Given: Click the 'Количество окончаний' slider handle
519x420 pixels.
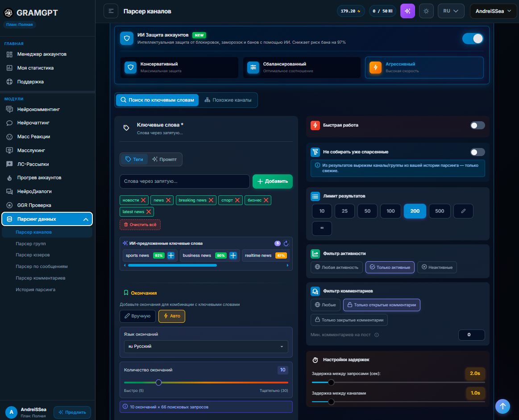Looking at the screenshot, I should (x=158, y=383).
